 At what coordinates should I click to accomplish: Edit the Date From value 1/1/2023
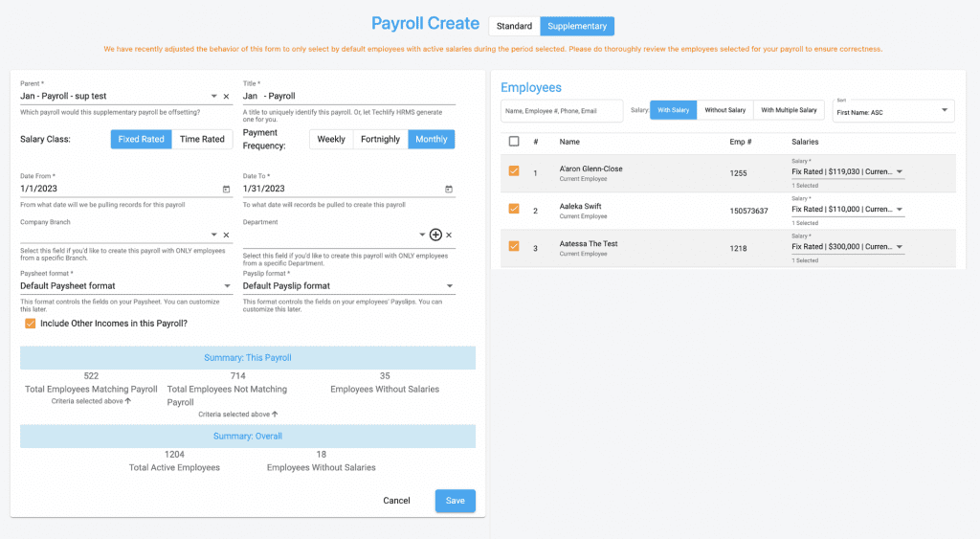38,189
